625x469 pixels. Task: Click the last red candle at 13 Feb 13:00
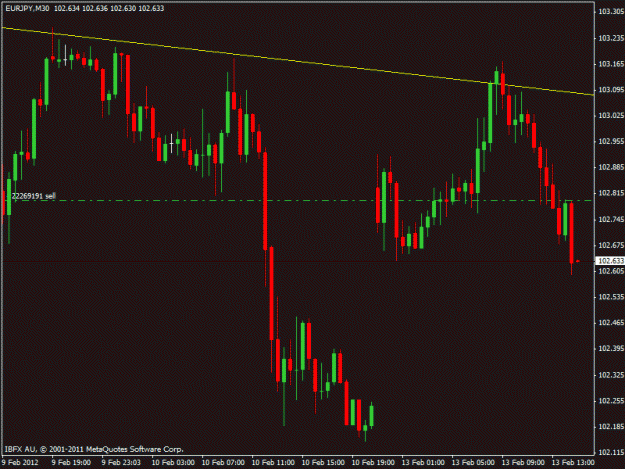click(572, 233)
